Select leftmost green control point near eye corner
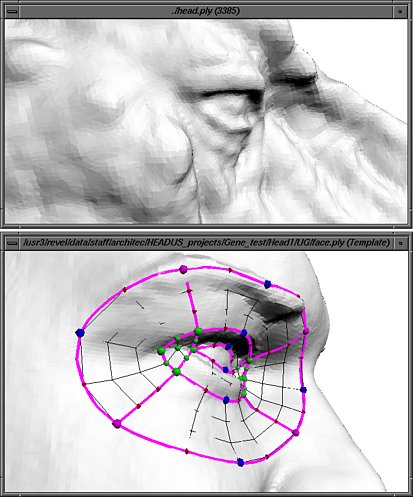Screen dimensions: 413x497 161,351
